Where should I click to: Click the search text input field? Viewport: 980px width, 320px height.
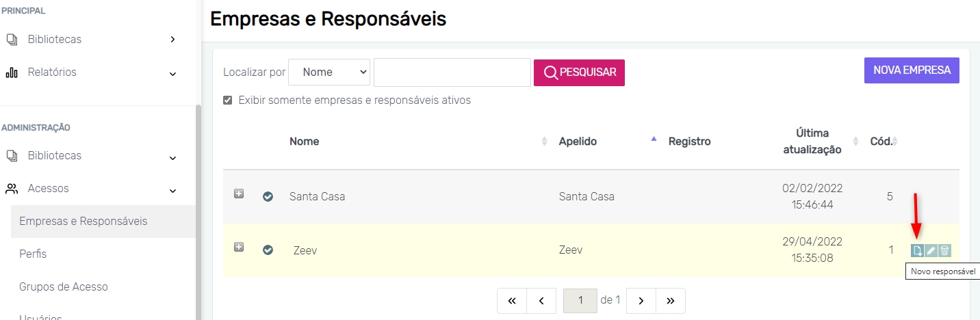452,72
